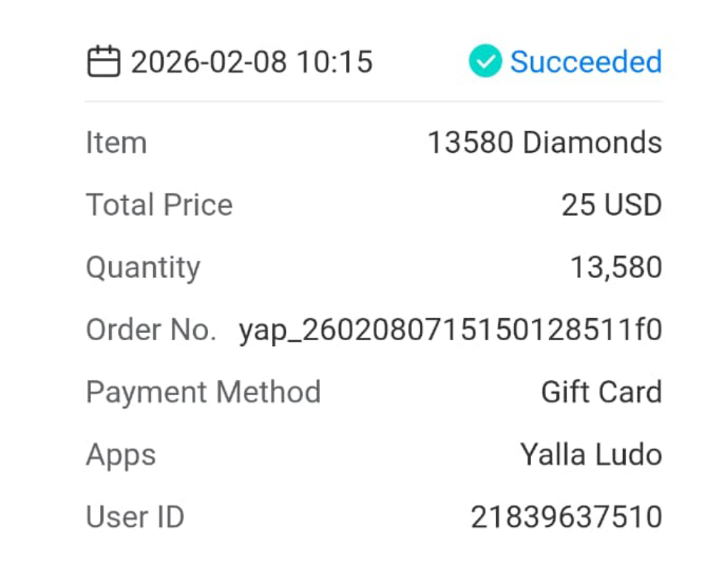
Task: Select the user ID number 21839637510
Action: click(x=566, y=517)
